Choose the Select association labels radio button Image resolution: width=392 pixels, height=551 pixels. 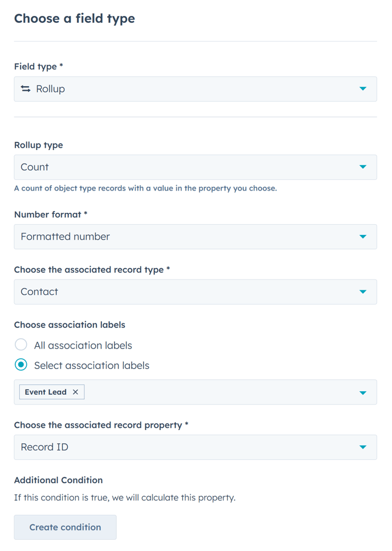click(x=21, y=365)
